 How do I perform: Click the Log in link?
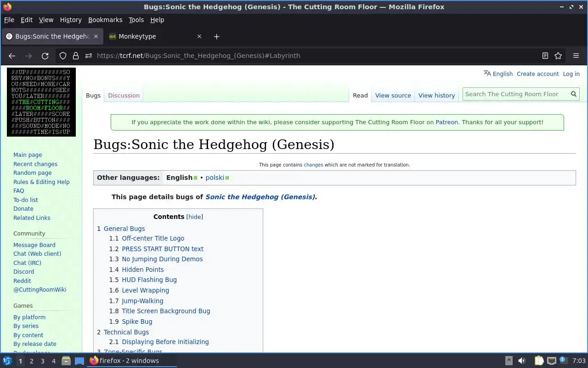571,74
